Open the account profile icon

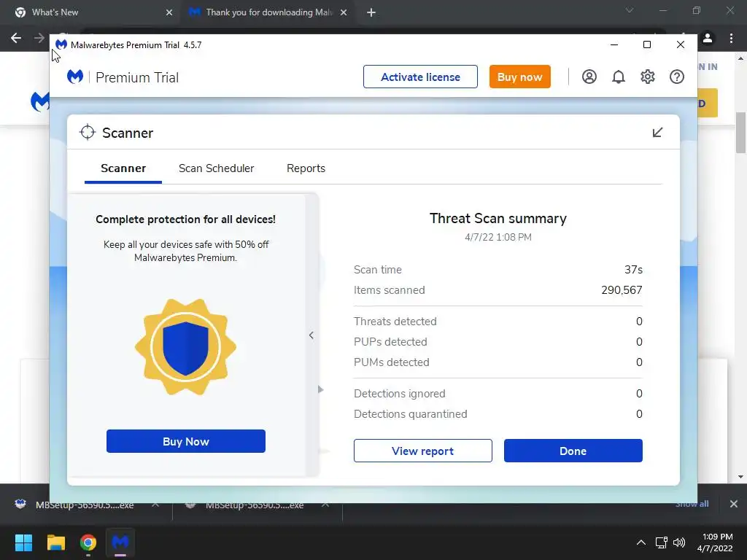(x=589, y=77)
